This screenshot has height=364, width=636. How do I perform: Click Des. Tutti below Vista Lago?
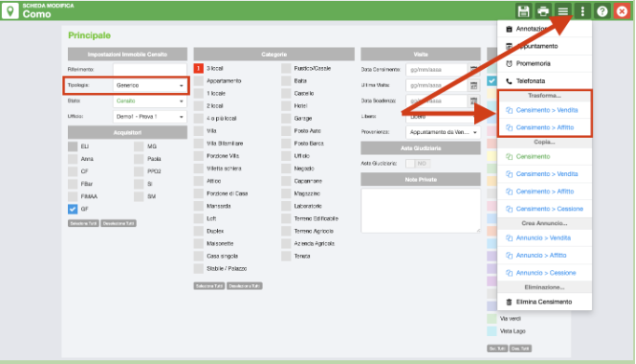coord(521,348)
